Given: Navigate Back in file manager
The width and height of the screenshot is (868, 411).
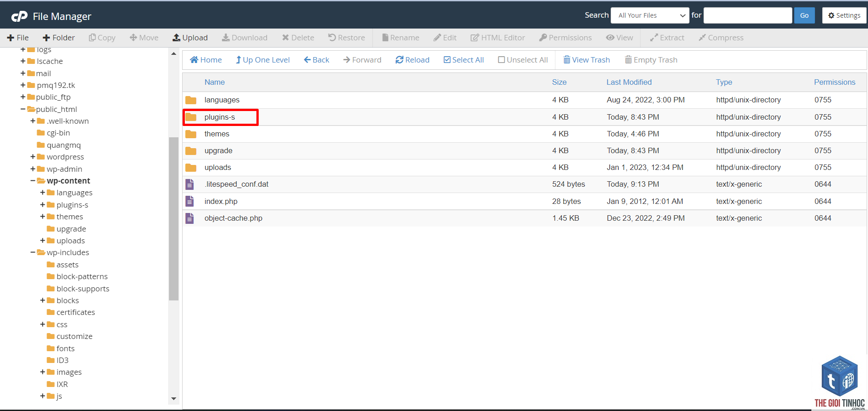Looking at the screenshot, I should click(x=317, y=60).
